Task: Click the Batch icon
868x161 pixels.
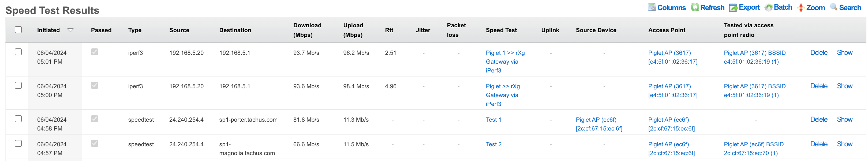Action: tap(768, 7)
